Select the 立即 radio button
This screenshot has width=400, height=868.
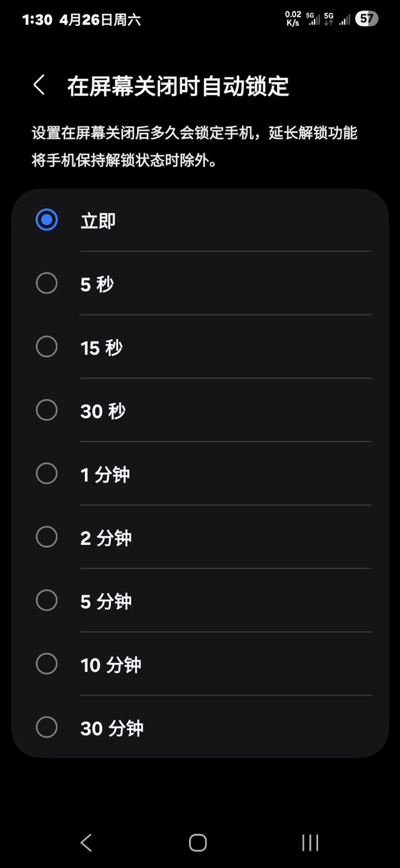coord(47,220)
